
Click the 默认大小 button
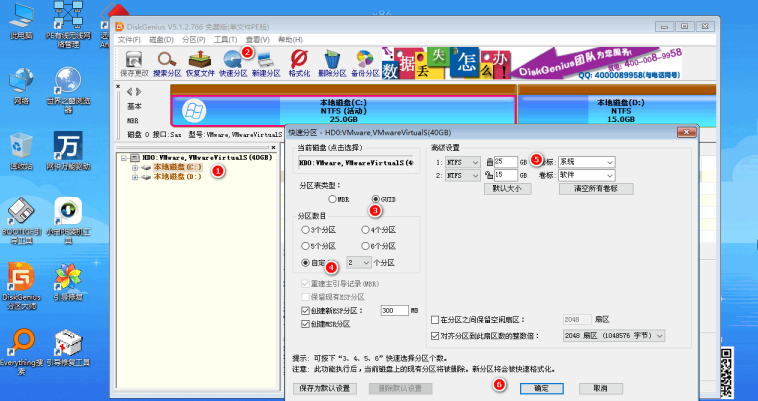pos(508,189)
